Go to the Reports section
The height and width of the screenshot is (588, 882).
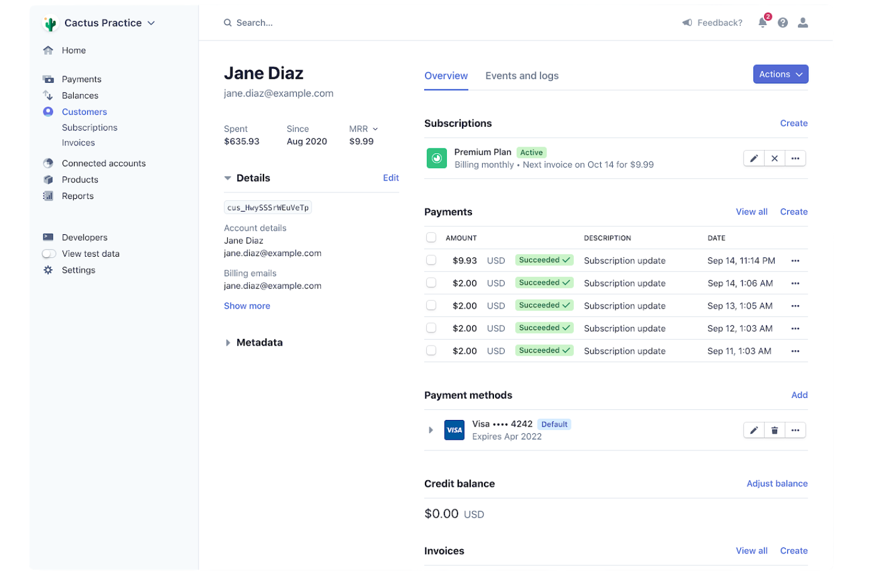(x=77, y=195)
